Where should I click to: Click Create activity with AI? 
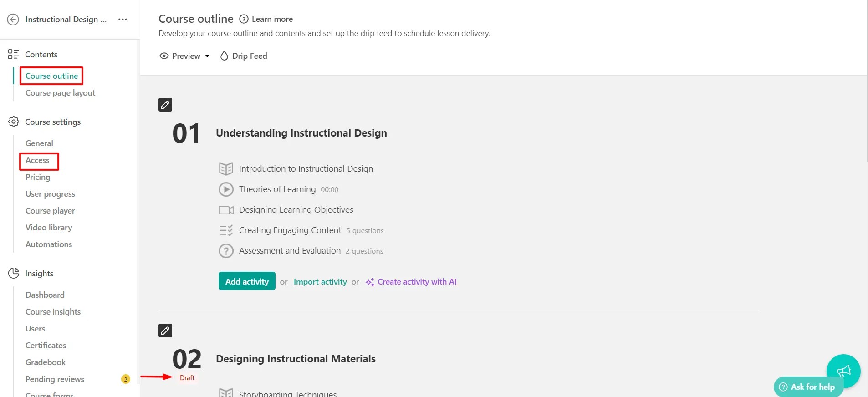coord(417,281)
